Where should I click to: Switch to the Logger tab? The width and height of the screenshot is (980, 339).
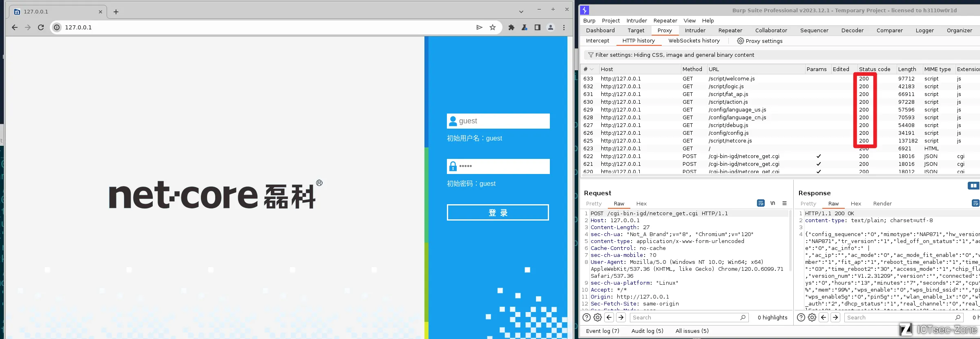(924, 30)
